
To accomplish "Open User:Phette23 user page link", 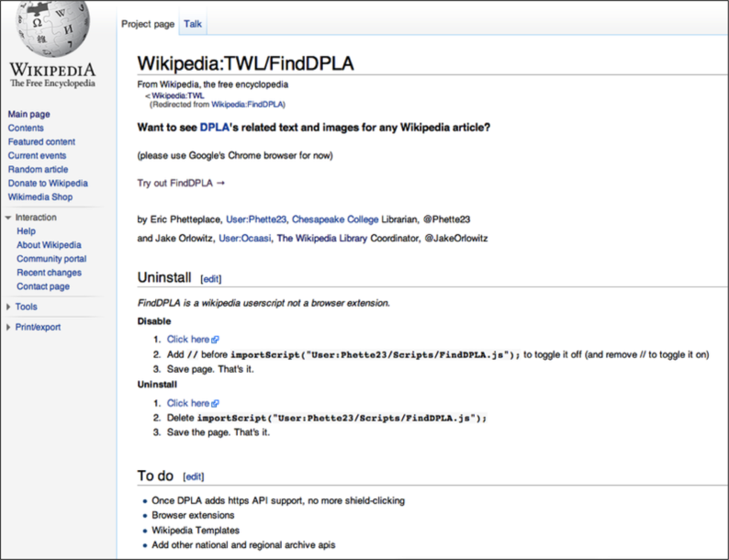I will click(256, 219).
